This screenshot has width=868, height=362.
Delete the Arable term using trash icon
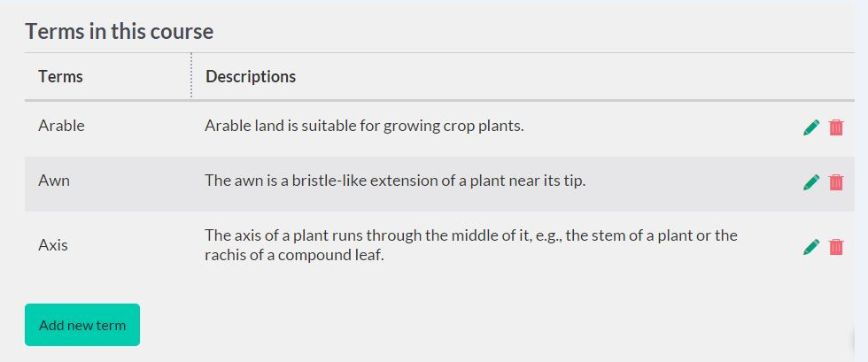(x=836, y=127)
